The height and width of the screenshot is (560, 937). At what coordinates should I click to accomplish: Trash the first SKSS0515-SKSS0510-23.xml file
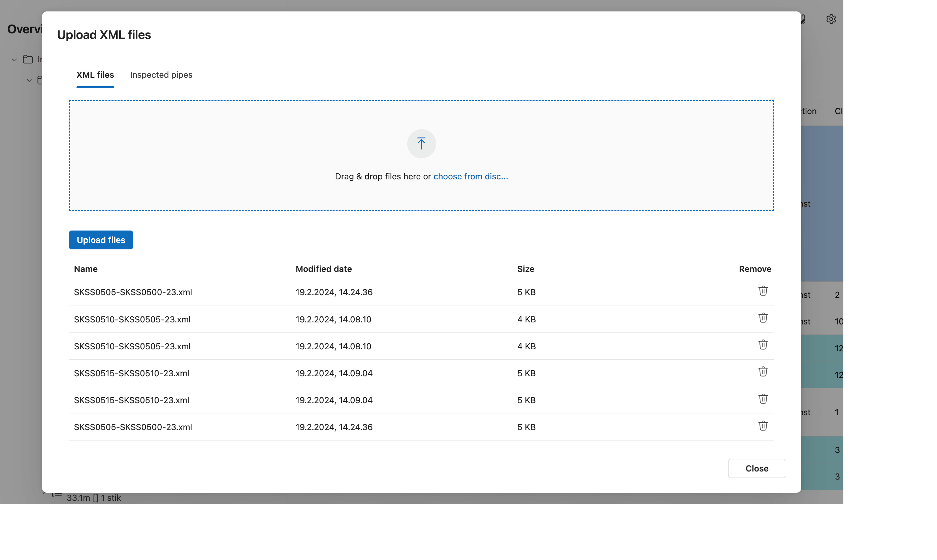pyautogui.click(x=763, y=372)
